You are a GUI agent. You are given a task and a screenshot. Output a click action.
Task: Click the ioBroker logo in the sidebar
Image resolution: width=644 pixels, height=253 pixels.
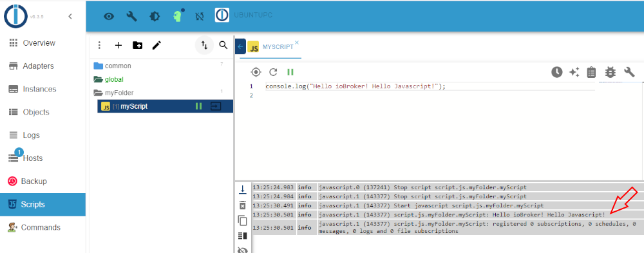pyautogui.click(x=15, y=16)
